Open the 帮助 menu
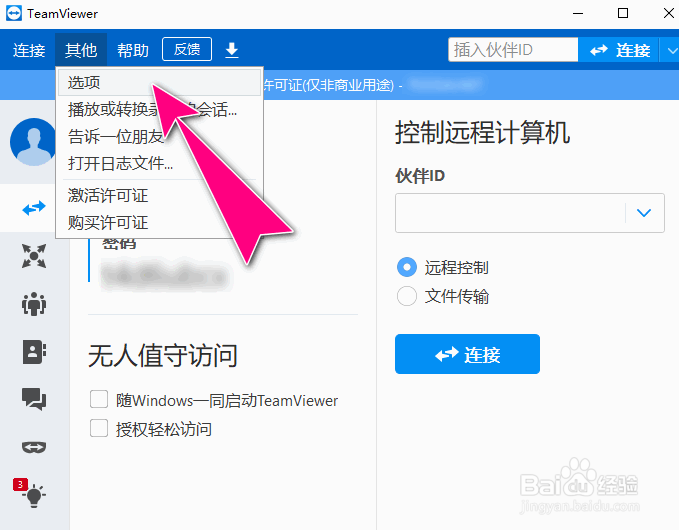679x530 pixels. [x=133, y=51]
